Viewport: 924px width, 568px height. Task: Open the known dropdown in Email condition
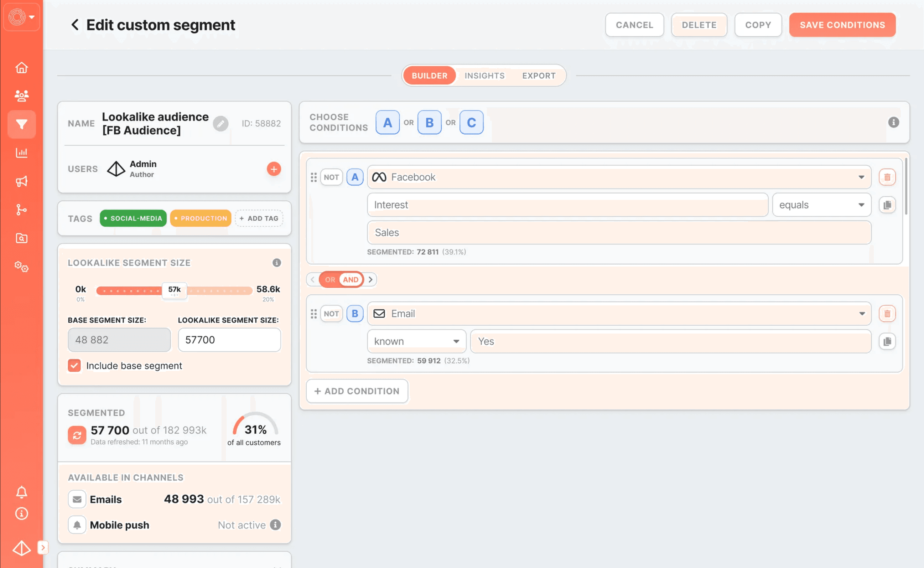click(x=416, y=341)
